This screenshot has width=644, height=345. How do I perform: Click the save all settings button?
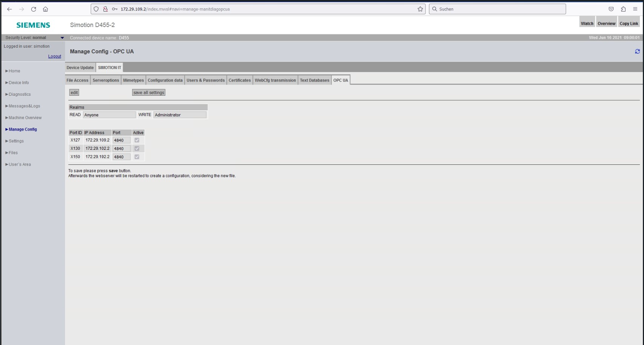tap(148, 92)
